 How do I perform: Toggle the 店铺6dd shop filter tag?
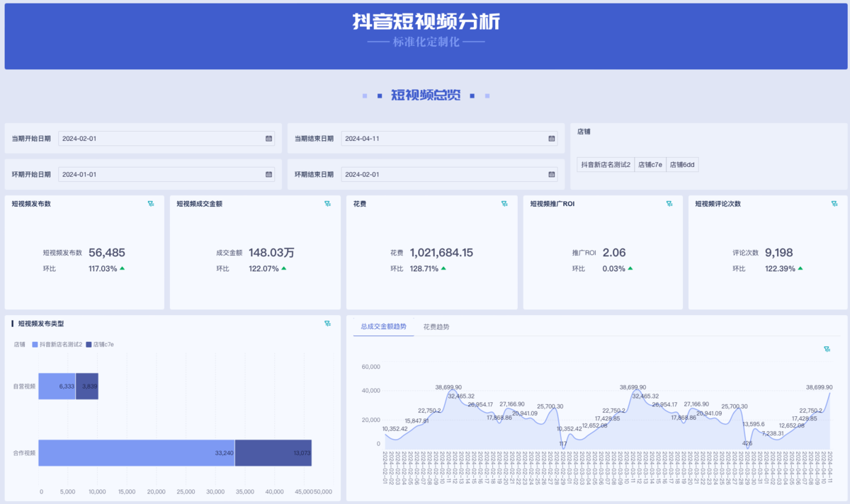point(684,164)
